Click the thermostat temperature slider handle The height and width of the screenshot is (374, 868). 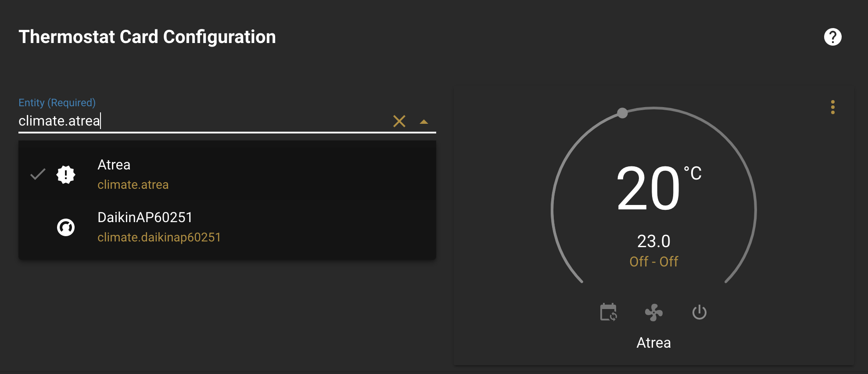coord(622,113)
